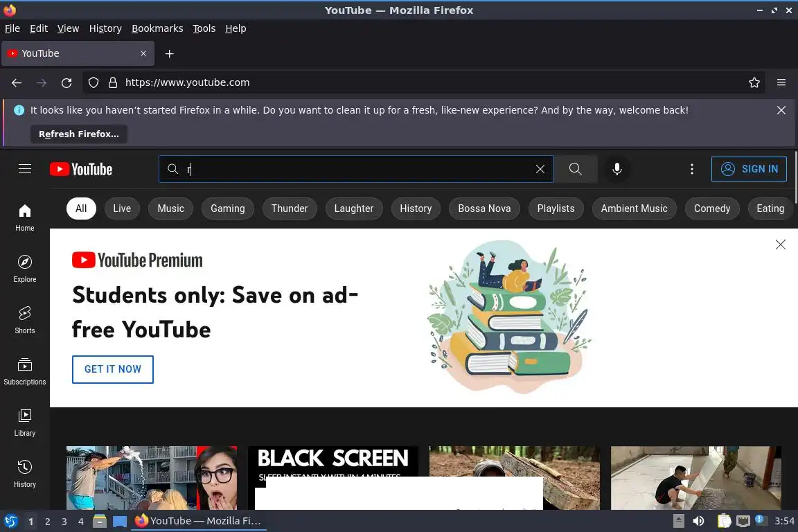Click inside the YouTube search field
This screenshot has width=798, height=532.
(356, 169)
